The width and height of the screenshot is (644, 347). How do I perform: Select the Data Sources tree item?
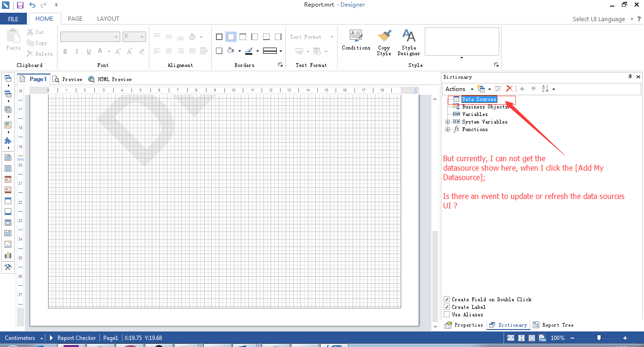[479, 99]
